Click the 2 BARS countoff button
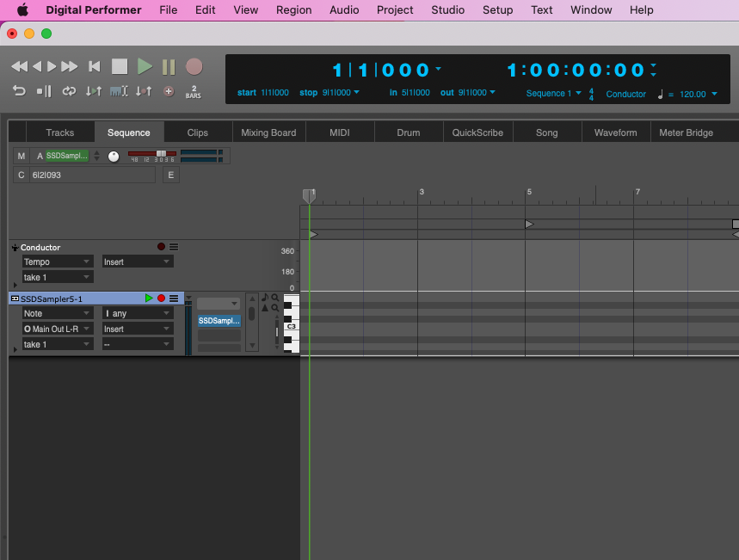The image size is (739, 560). point(194,91)
